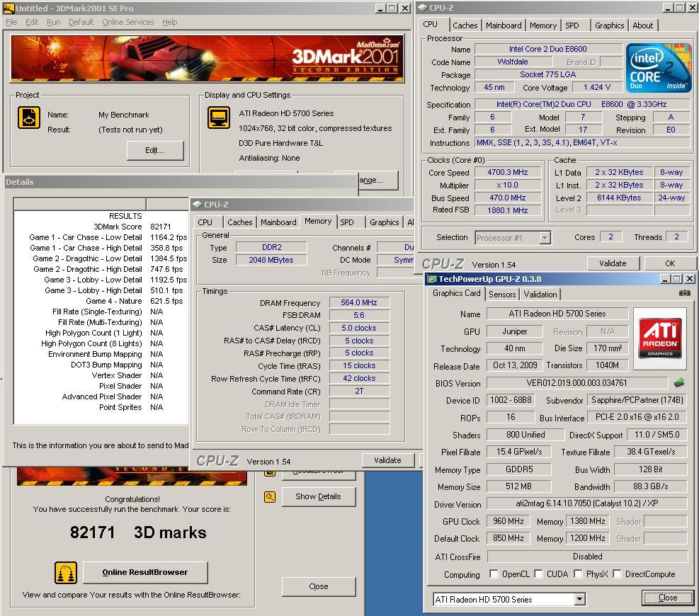Switch to SPD tab in top CPU-Z window
699x616 pixels.
point(572,25)
